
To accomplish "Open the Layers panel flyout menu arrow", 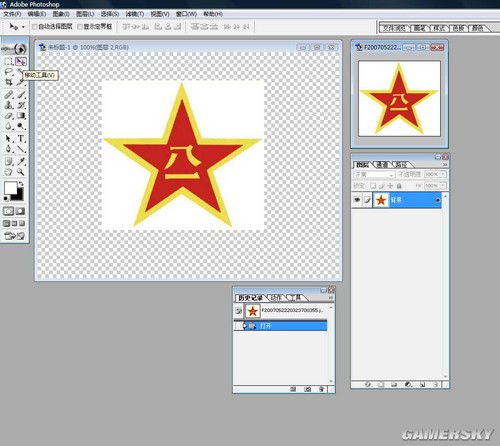I will pos(445,165).
